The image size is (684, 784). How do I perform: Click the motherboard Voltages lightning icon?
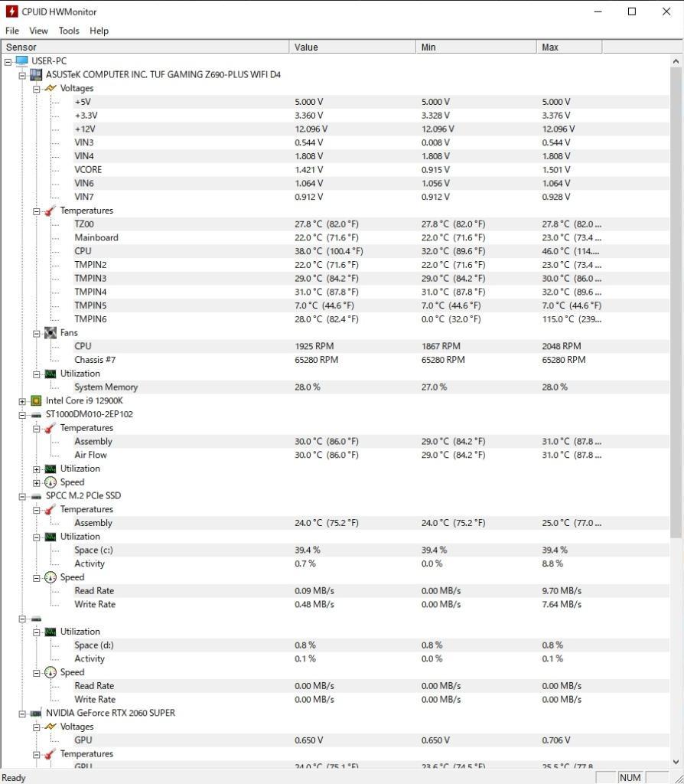50,88
